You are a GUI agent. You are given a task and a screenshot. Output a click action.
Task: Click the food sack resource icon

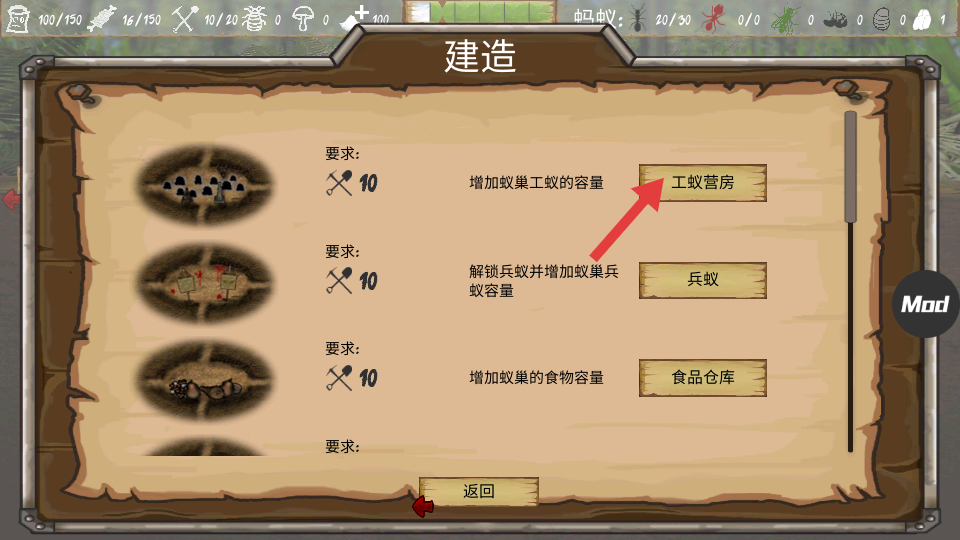[x=18, y=18]
